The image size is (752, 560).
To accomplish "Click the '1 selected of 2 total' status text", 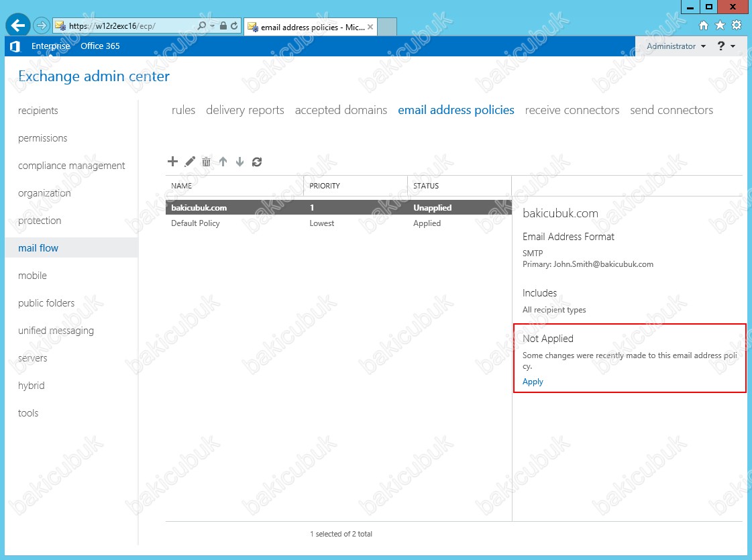I will pyautogui.click(x=341, y=534).
